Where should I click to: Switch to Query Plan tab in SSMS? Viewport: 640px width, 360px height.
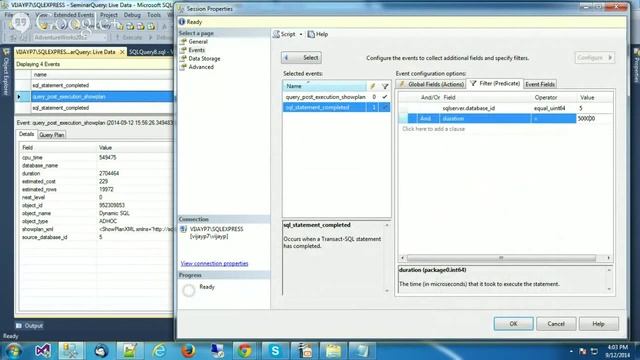tap(51, 135)
